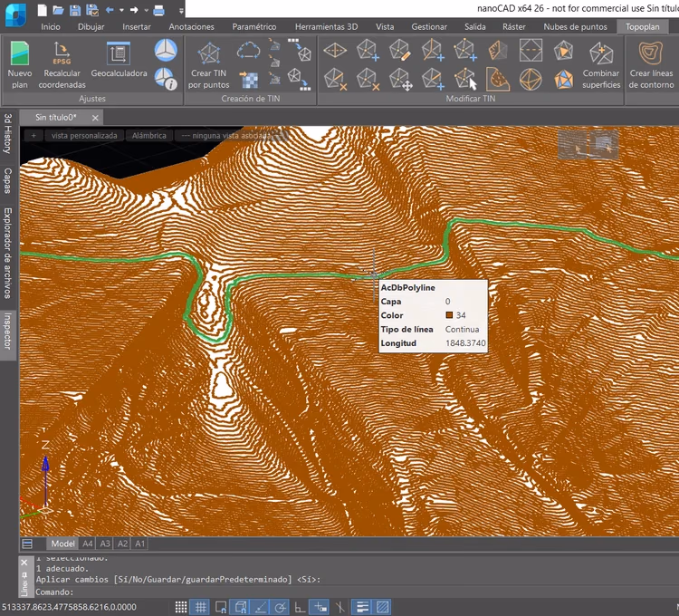Toggle object snap tracking angle button
Screen dimensions: 679x616
click(261, 607)
